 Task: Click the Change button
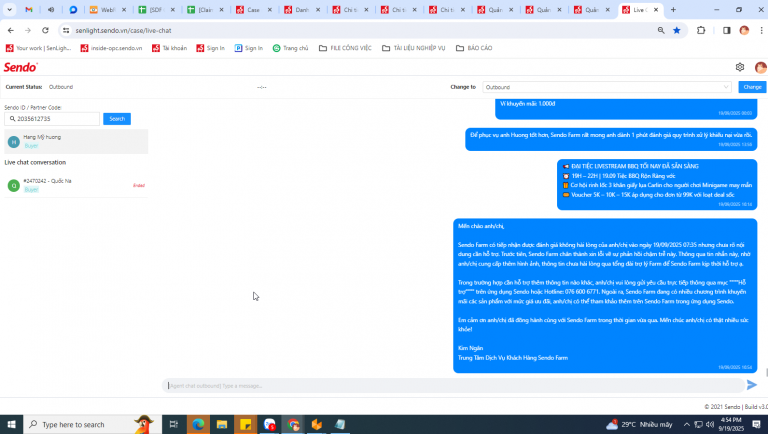click(x=752, y=87)
